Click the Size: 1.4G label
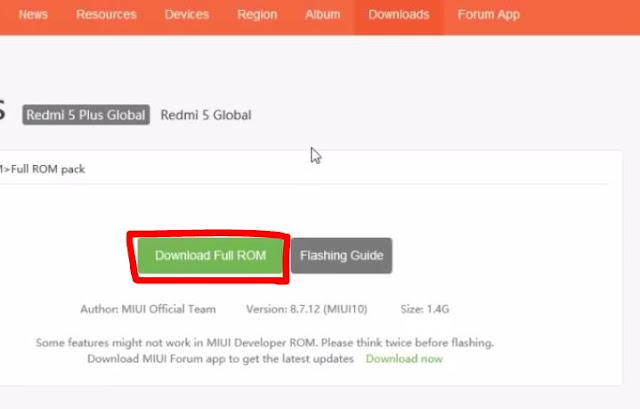 tap(424, 309)
